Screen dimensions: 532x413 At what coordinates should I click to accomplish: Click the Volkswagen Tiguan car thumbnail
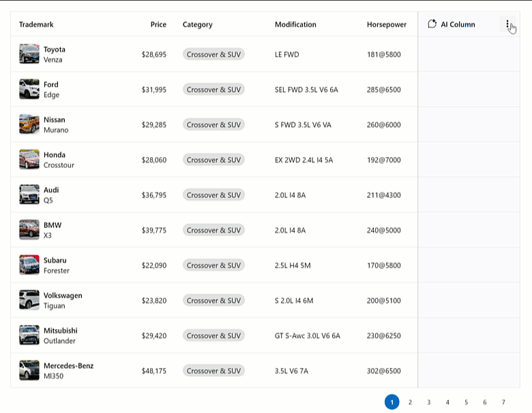point(29,300)
